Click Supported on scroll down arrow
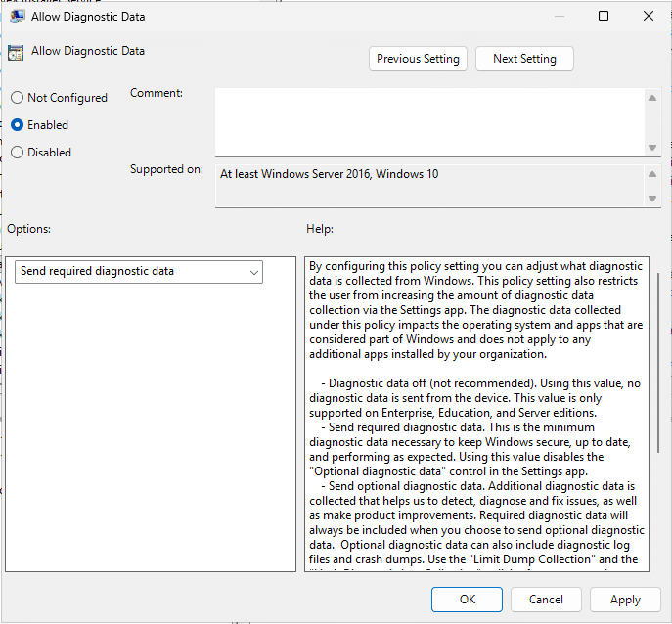The height and width of the screenshot is (624, 672). (x=652, y=199)
